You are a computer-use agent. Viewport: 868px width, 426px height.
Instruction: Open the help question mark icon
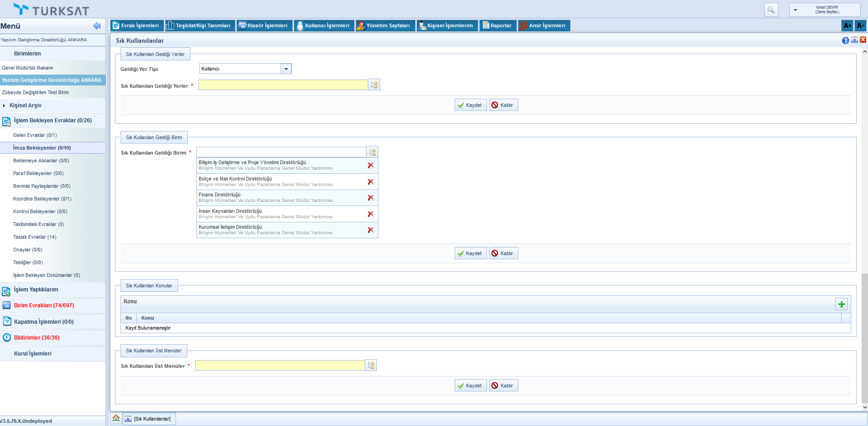click(x=845, y=40)
